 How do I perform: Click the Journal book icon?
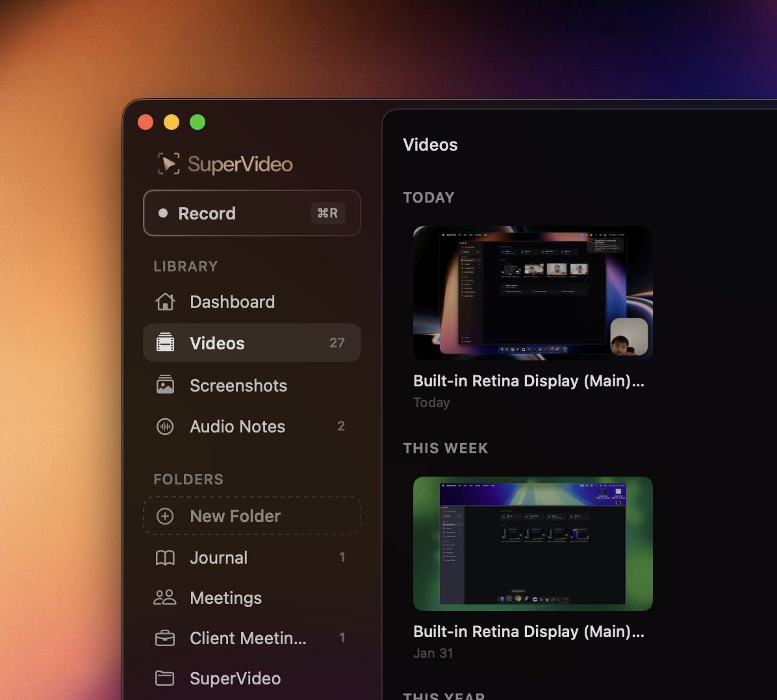[165, 558]
